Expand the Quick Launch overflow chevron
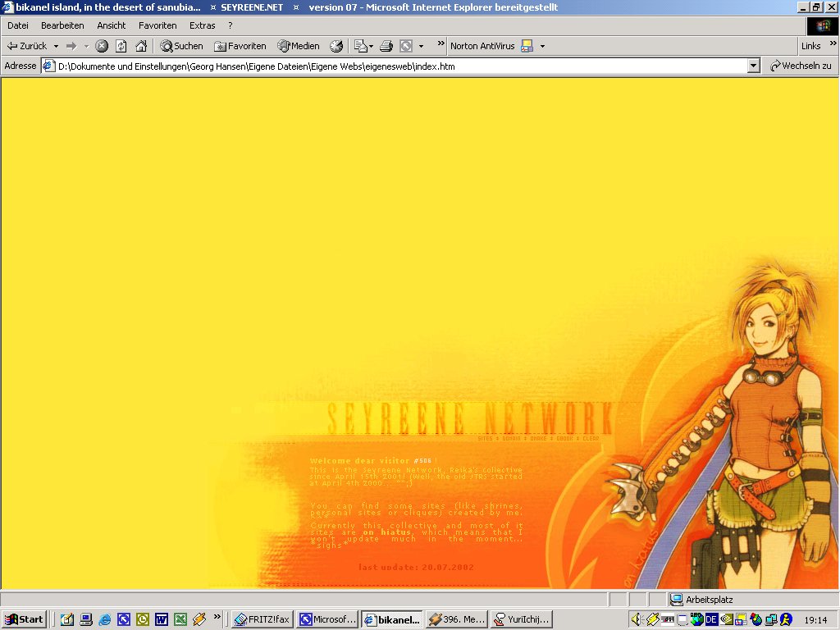The image size is (840, 630). [x=217, y=617]
